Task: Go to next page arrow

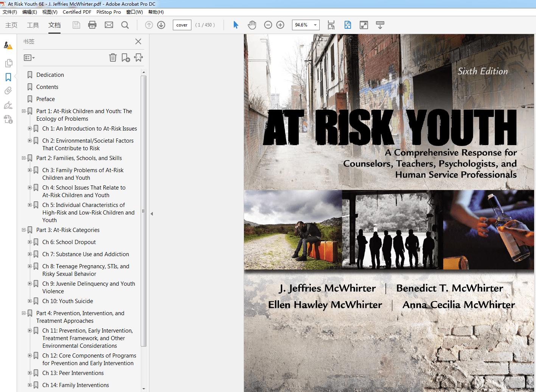Action: (x=161, y=25)
